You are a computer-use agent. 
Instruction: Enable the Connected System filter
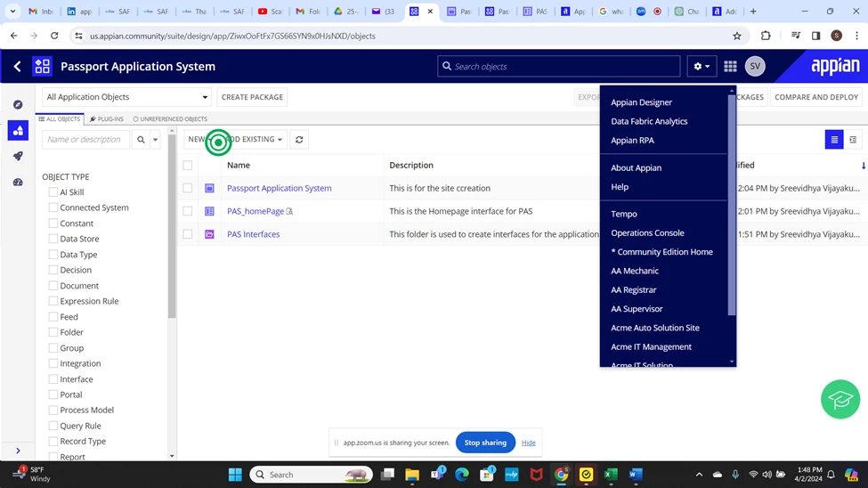click(x=53, y=207)
